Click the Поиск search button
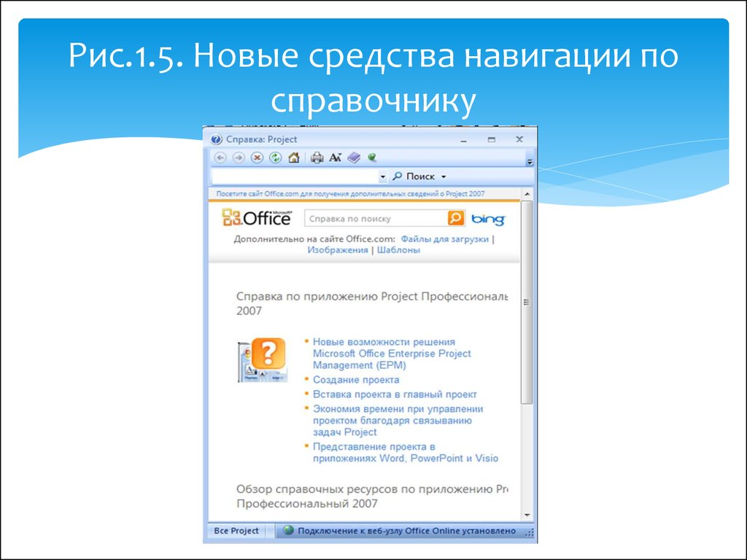This screenshot has width=747, height=560. tap(414, 176)
